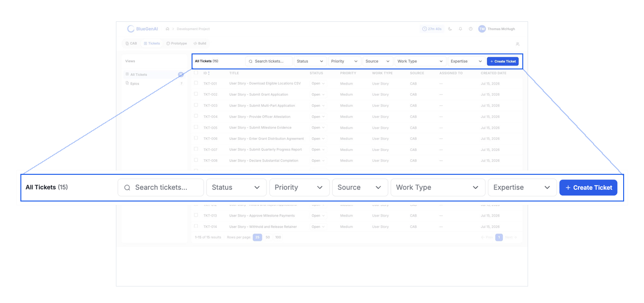Viewport: 644px width, 303px height.
Task: Open the Open status dropdown for TKT-006
Action: (318, 139)
